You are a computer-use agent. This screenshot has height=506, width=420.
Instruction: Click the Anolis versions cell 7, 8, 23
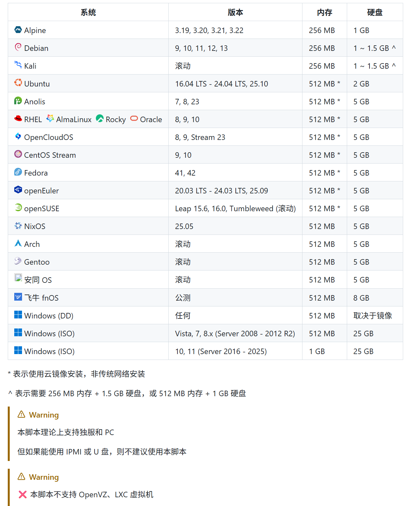click(x=235, y=101)
